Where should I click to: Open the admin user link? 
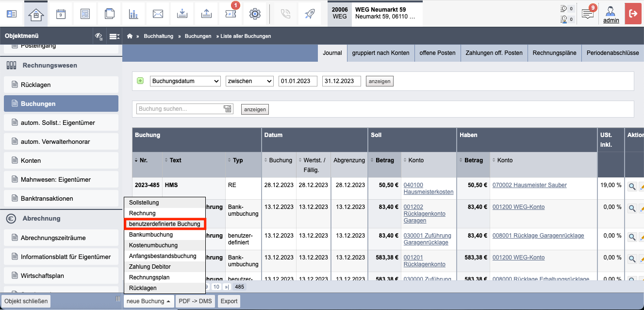[x=611, y=20]
